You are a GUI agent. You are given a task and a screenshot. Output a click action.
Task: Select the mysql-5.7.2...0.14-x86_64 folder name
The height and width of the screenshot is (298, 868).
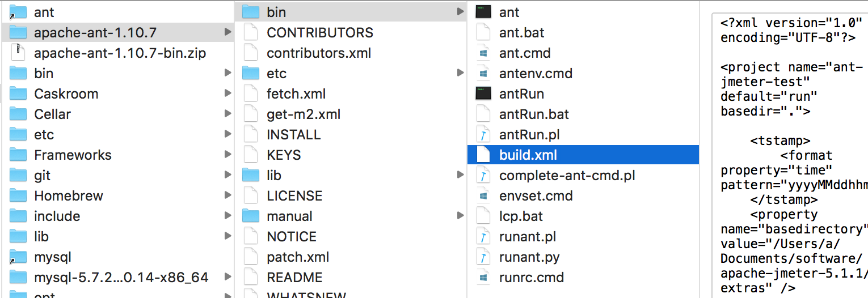coord(121,277)
